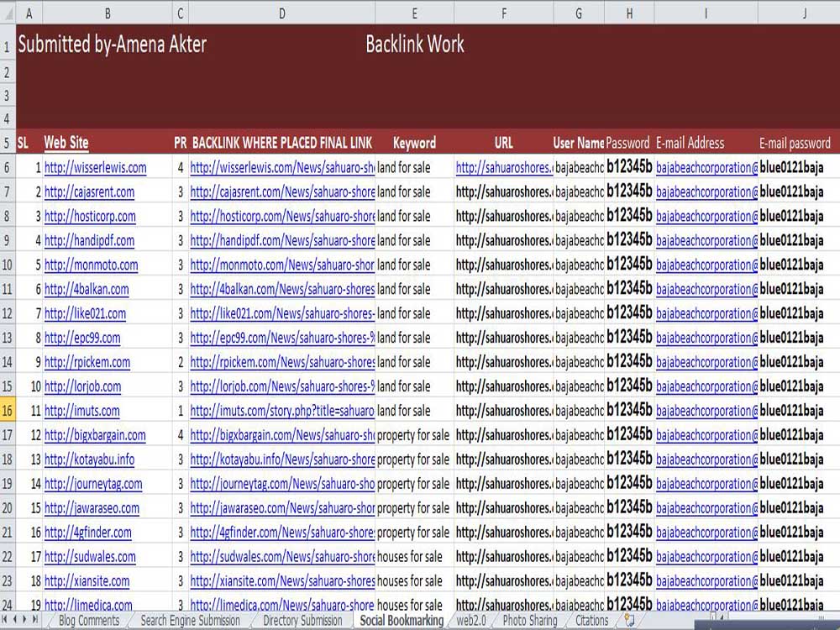This screenshot has height=630, width=840.
Task: Select column E header
Action: point(414,13)
